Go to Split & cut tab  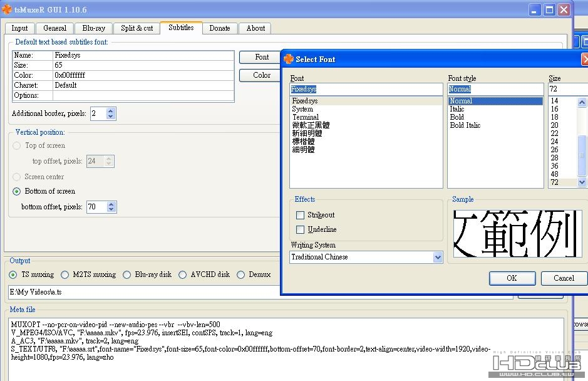[137, 28]
